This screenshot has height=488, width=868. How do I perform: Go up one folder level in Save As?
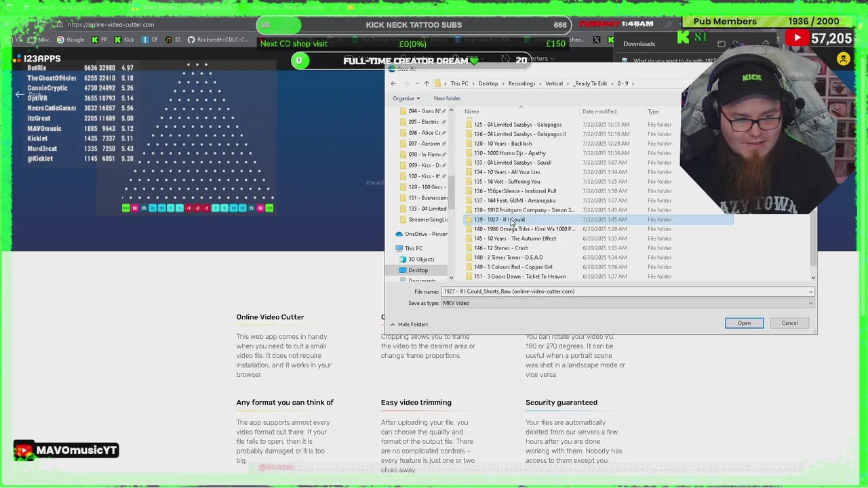427,83
